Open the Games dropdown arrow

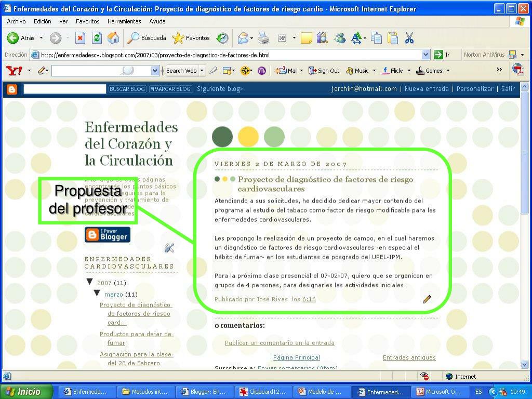pos(448,71)
